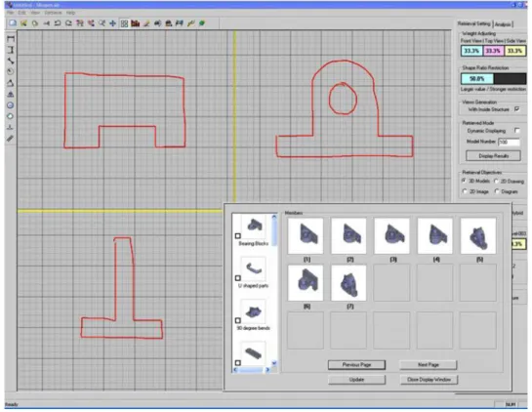
Task: Select the ruler measure tool in left toolbar
Action: 11,139
